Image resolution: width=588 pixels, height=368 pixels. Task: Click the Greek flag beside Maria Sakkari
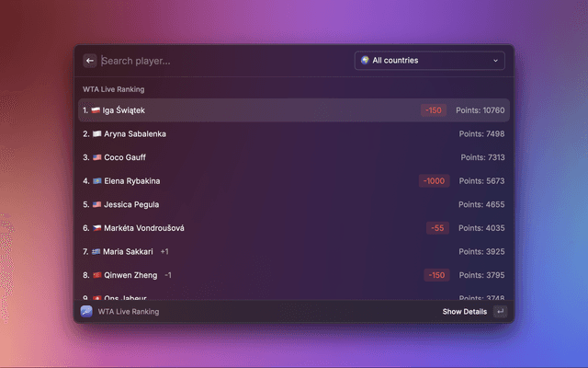click(x=96, y=251)
